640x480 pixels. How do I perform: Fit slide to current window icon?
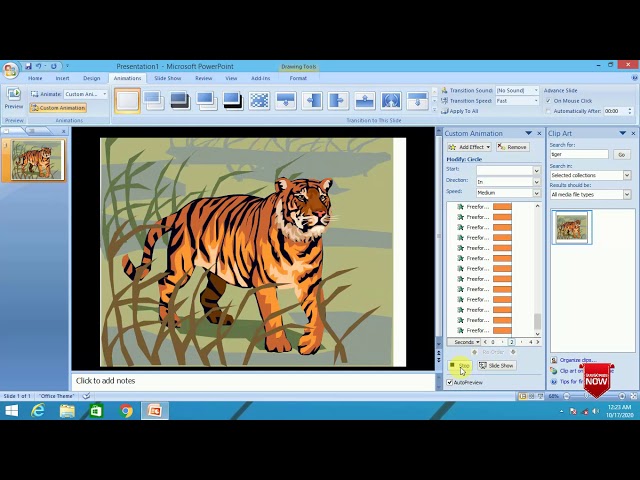click(633, 396)
